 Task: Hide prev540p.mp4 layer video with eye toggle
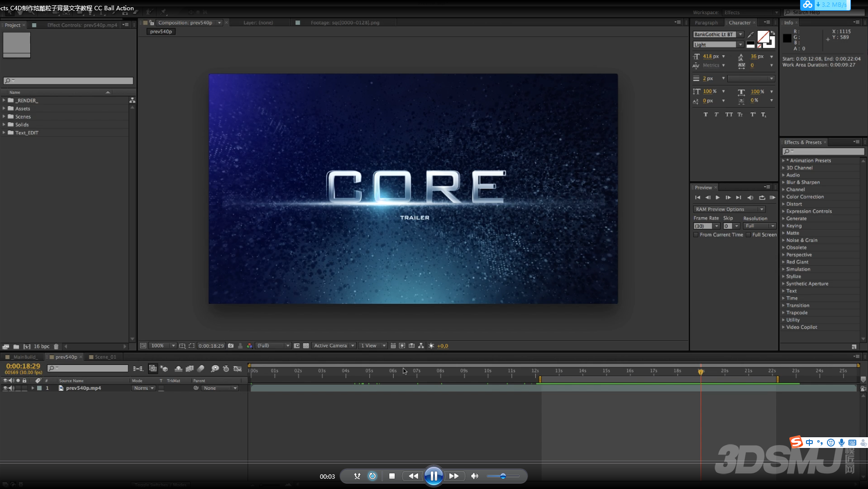(5, 388)
